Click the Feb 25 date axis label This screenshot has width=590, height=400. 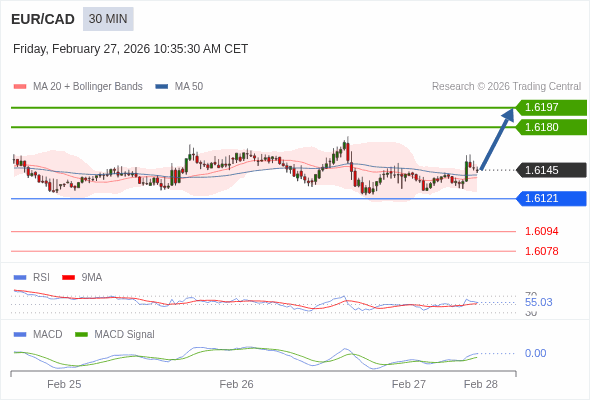(x=64, y=384)
